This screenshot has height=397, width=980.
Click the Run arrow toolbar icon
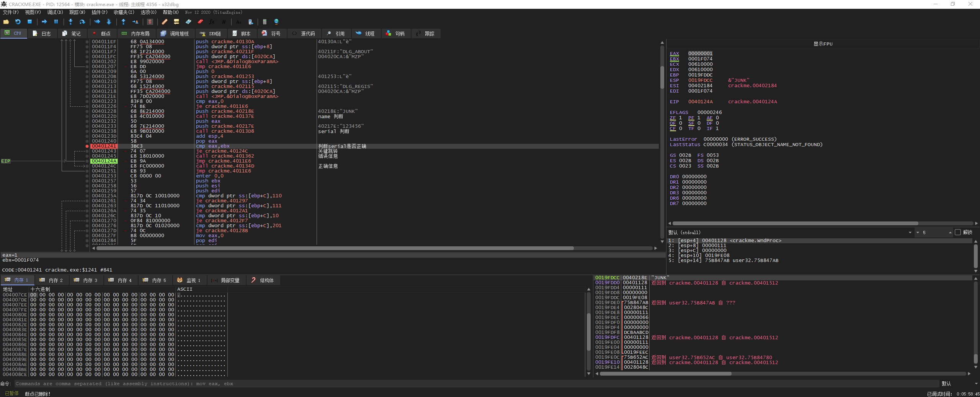click(44, 22)
